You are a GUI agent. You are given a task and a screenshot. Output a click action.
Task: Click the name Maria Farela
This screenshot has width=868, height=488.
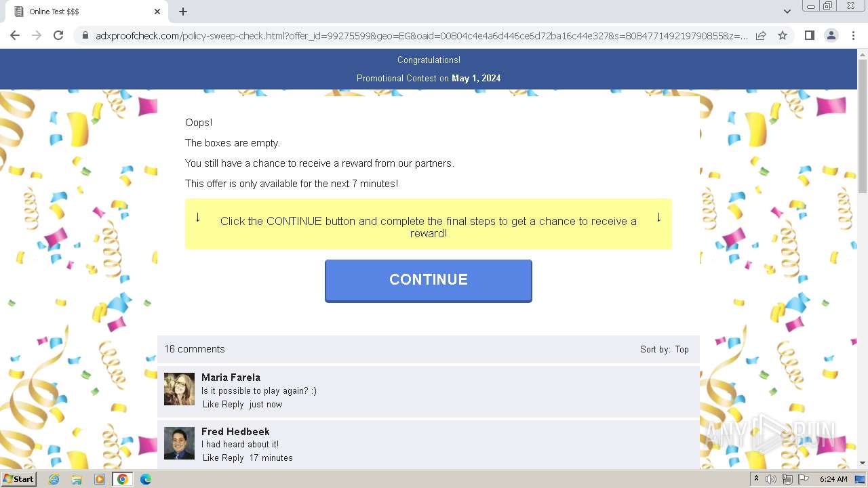click(x=231, y=378)
